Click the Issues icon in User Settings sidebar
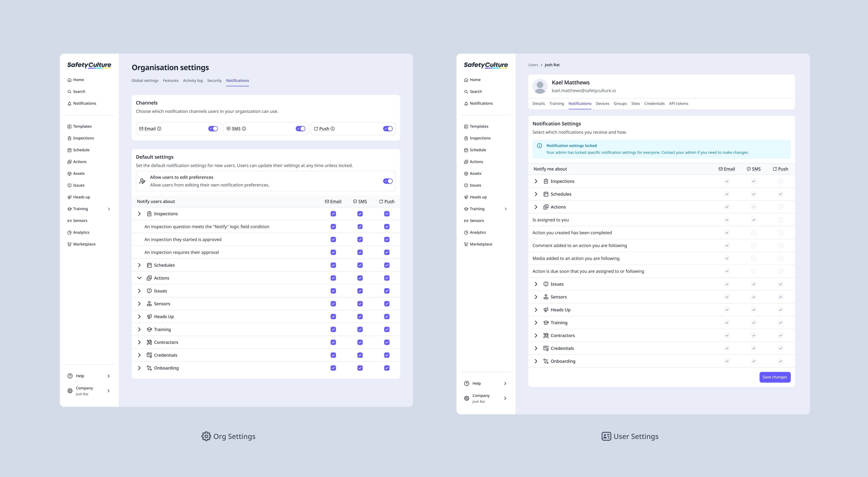Viewport: 868px width, 477px height. pyautogui.click(x=466, y=185)
